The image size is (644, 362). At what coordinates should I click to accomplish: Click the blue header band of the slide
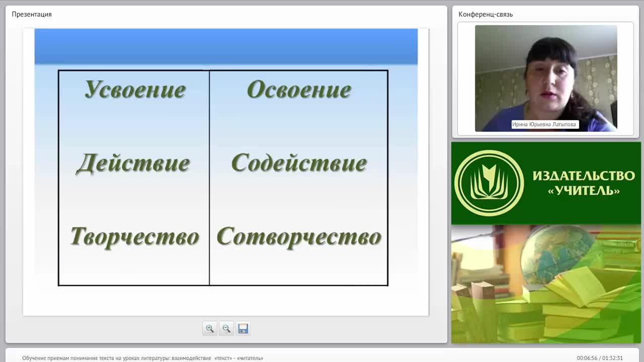226,46
